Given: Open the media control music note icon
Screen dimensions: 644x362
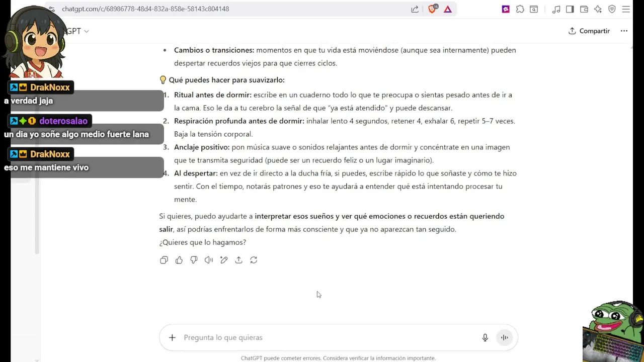Looking at the screenshot, I should (556, 9).
